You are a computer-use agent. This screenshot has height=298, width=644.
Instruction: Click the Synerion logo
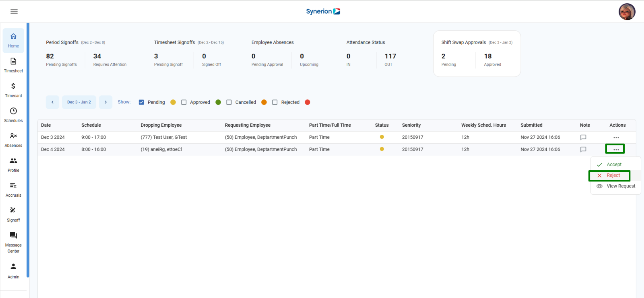tap(323, 11)
